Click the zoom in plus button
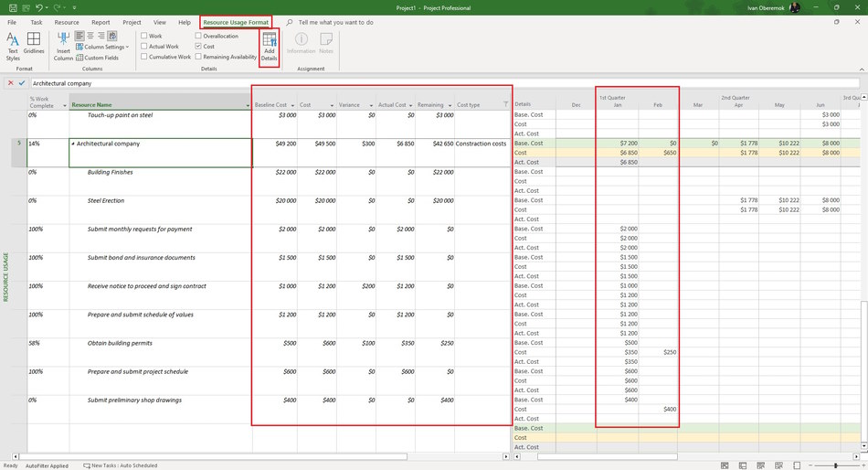 tap(863, 465)
